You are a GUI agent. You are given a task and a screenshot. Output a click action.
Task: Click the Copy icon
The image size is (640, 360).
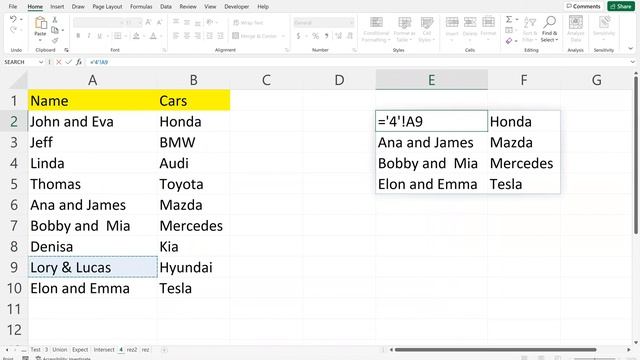[x=55, y=30]
